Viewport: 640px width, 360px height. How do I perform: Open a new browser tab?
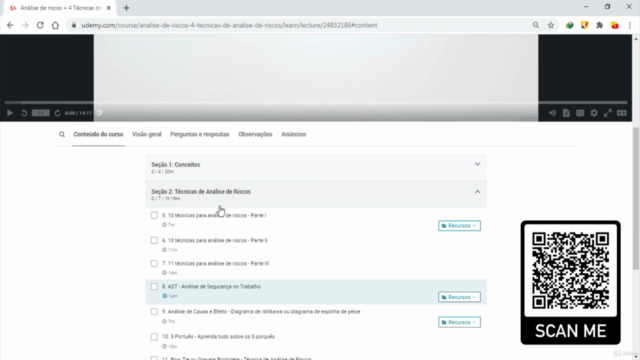coord(126,8)
